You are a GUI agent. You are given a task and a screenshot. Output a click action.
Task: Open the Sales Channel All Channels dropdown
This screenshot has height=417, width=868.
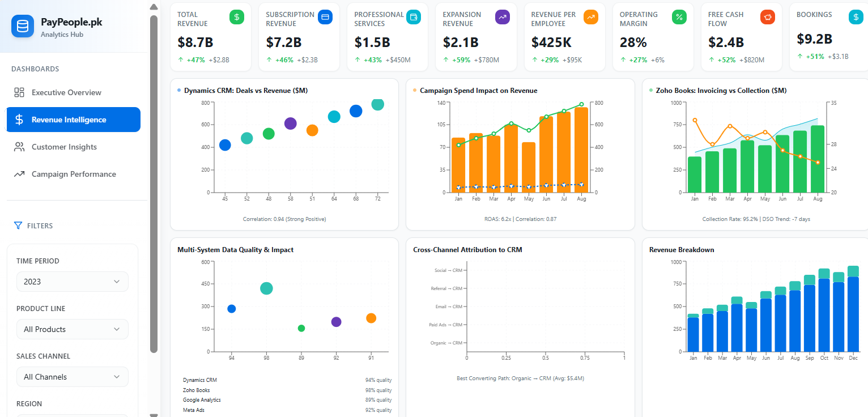click(73, 377)
